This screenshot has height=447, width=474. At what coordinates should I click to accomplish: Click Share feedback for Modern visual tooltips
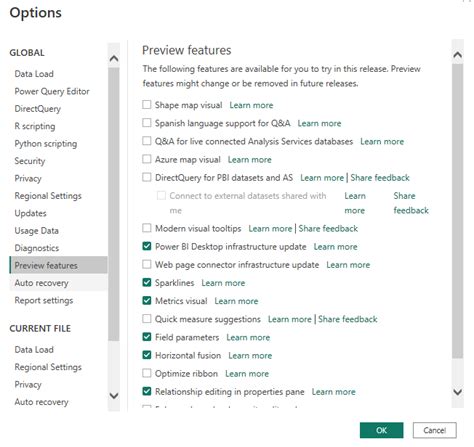coord(328,228)
